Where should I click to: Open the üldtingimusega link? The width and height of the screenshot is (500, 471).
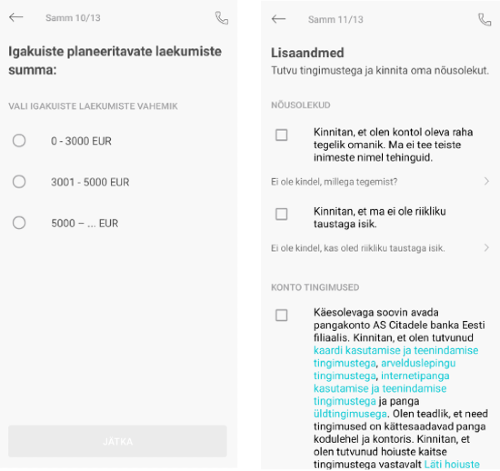[350, 414]
